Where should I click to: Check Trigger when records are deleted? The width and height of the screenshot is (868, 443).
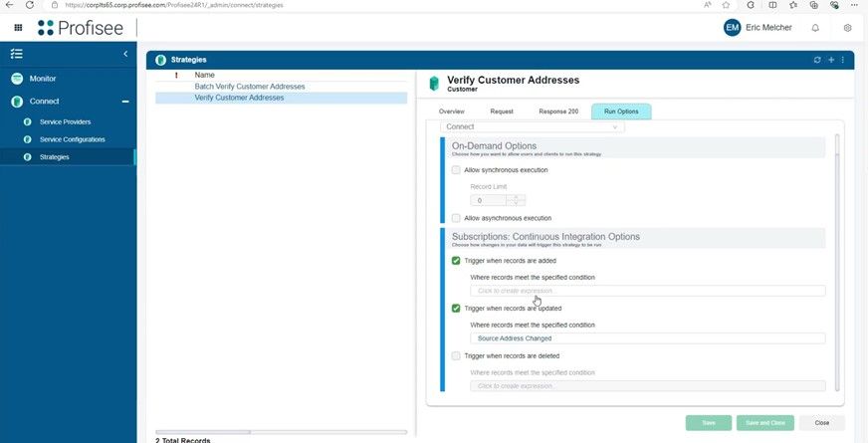click(456, 356)
